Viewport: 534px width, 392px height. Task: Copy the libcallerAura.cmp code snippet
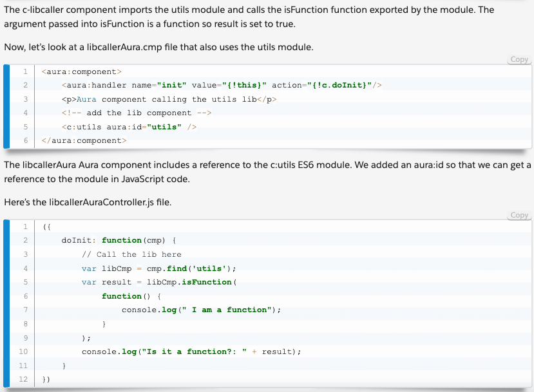519,60
